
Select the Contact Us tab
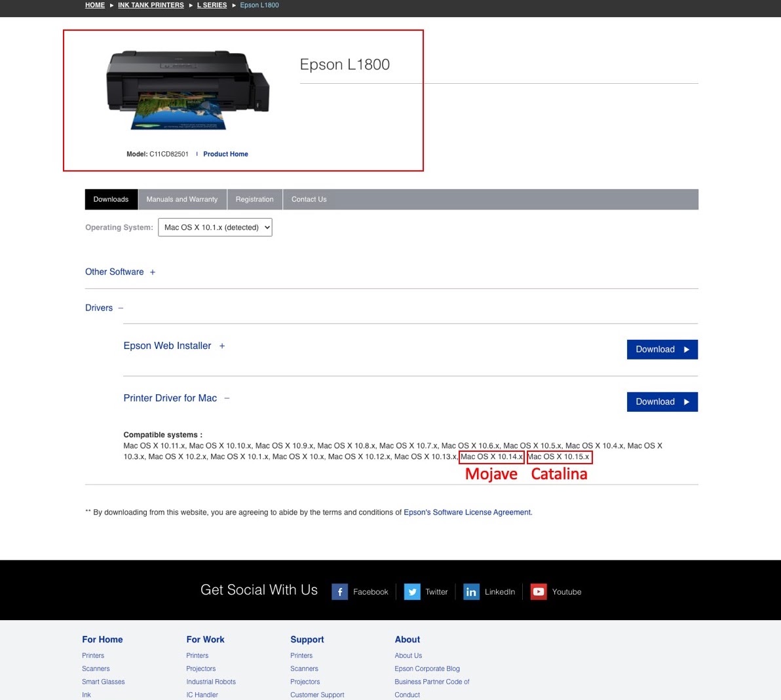309,199
